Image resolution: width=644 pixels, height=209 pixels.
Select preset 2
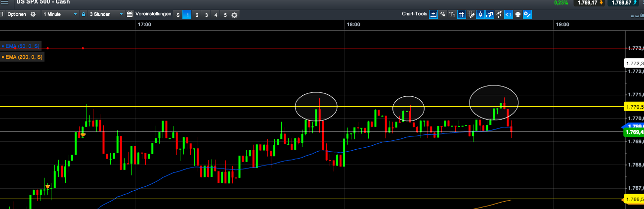pos(197,15)
